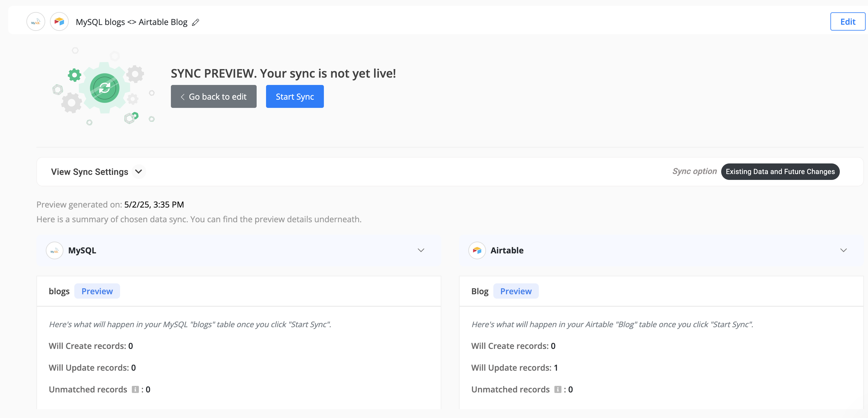Click the MySQL logo icon in header

tap(36, 22)
